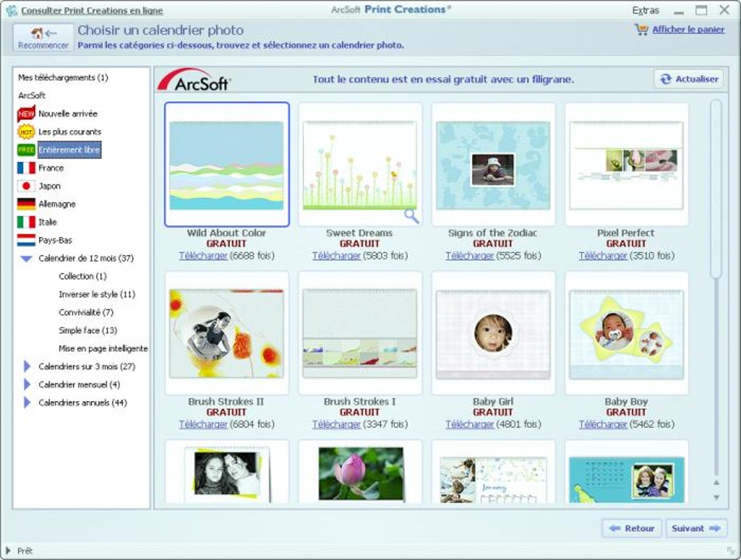Image resolution: width=741 pixels, height=560 pixels.
Task: Select Inverser le style (11) subcategory
Action: pos(97,294)
